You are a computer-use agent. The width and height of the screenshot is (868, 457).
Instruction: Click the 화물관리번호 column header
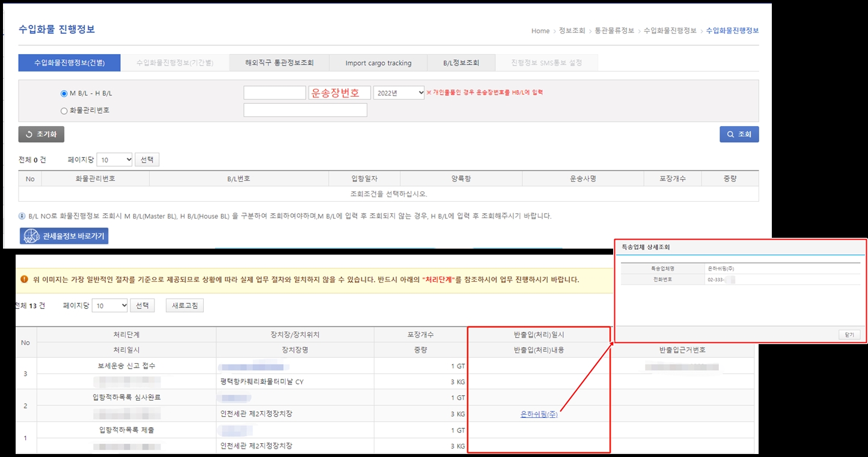coord(96,179)
